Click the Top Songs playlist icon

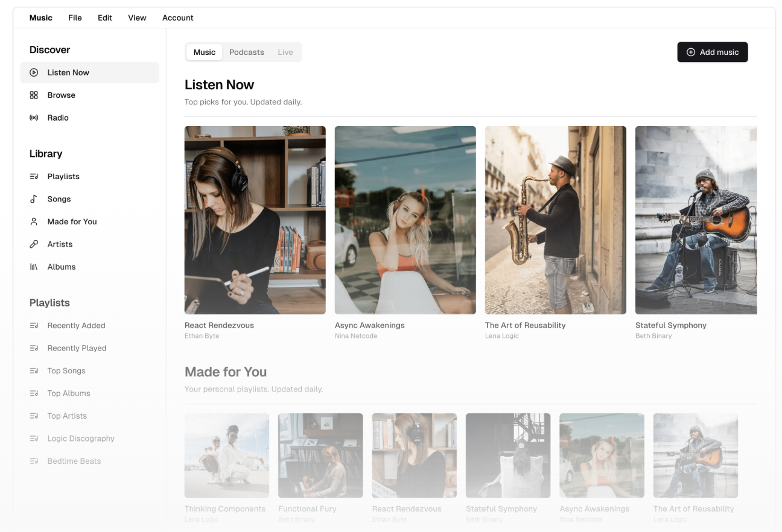34,371
